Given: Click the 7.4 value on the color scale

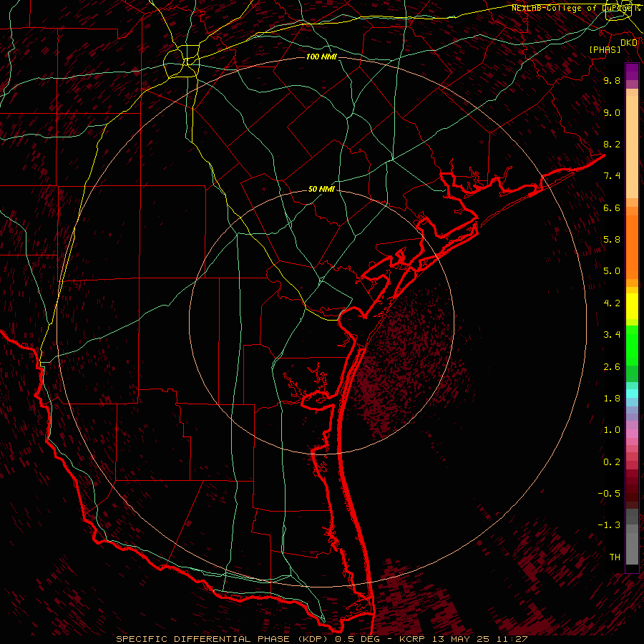Looking at the screenshot, I should tap(612, 176).
